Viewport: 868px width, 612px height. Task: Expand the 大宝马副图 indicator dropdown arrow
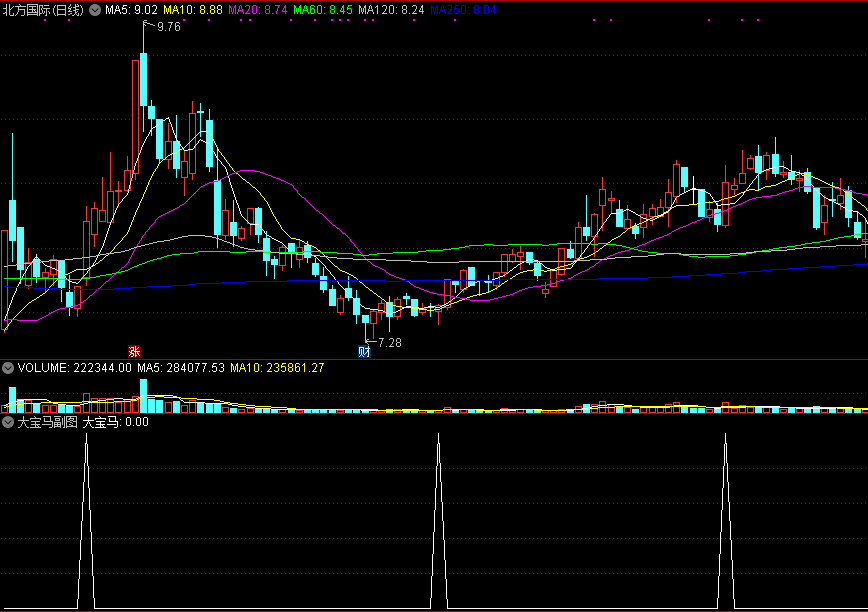pyautogui.click(x=8, y=422)
